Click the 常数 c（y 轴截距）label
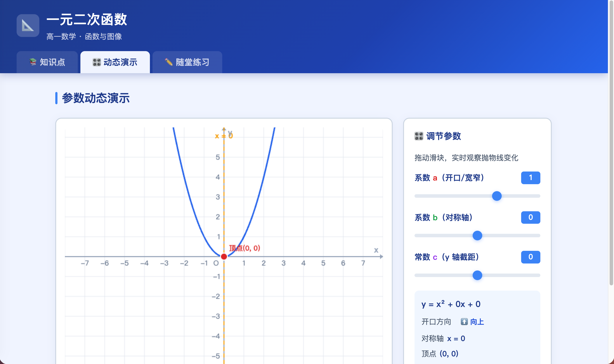Image resolution: width=614 pixels, height=364 pixels. pos(447,257)
